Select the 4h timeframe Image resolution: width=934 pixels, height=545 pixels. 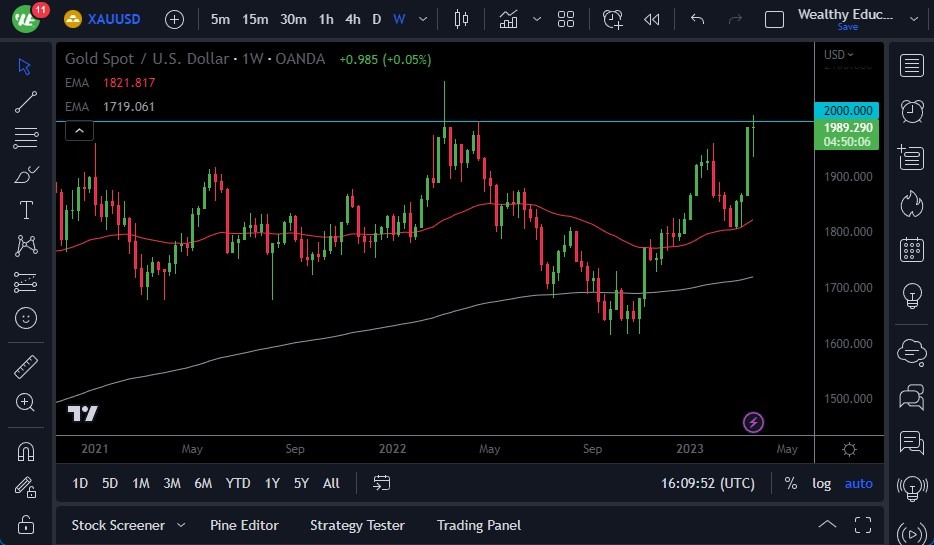(352, 19)
